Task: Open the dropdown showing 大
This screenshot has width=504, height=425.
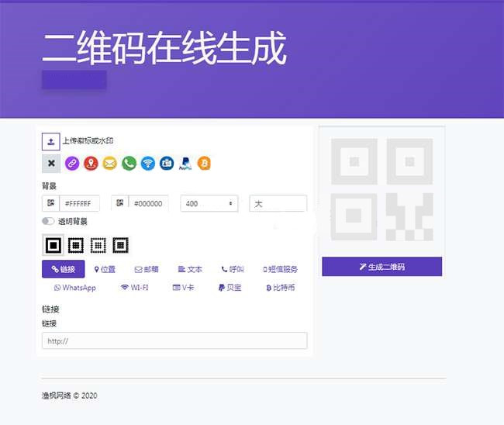Action: pos(278,203)
